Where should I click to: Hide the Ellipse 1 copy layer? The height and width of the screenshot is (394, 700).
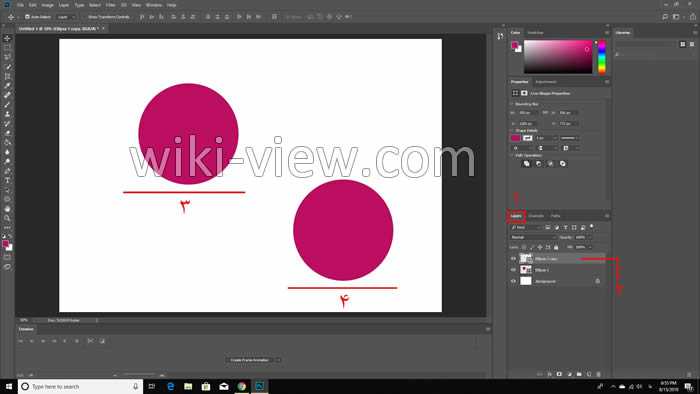click(513, 259)
